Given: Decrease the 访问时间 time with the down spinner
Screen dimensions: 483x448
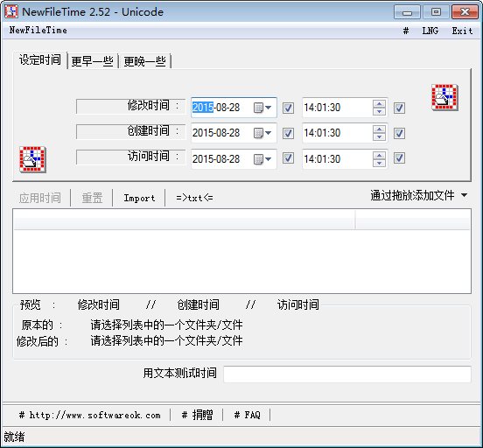Looking at the screenshot, I should 379,163.
